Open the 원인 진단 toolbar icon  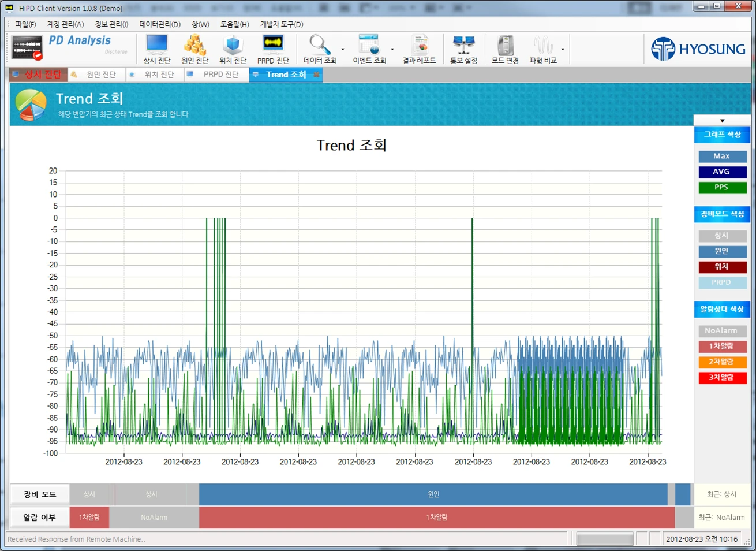click(194, 49)
